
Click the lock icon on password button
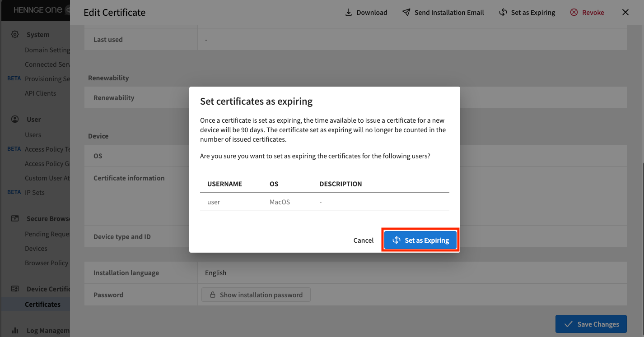point(212,295)
